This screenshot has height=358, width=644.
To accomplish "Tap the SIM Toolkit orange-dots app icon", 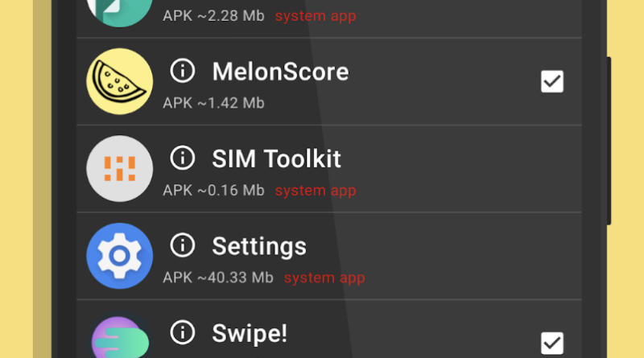I will tap(119, 169).
